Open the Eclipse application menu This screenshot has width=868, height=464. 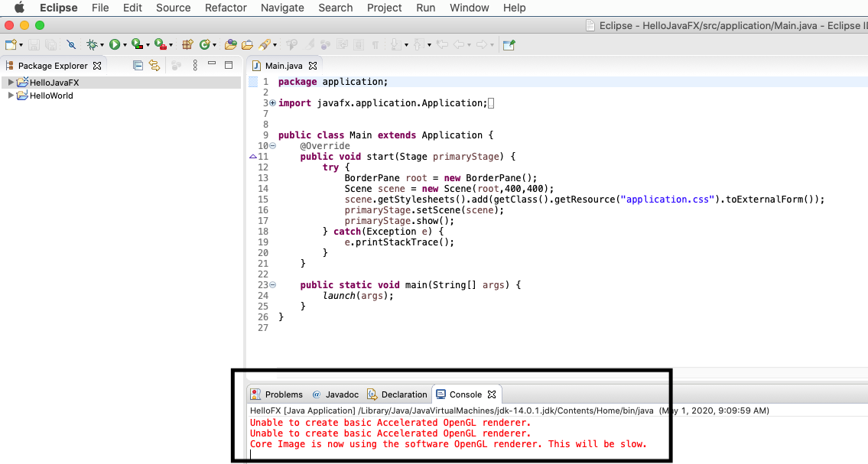point(59,8)
